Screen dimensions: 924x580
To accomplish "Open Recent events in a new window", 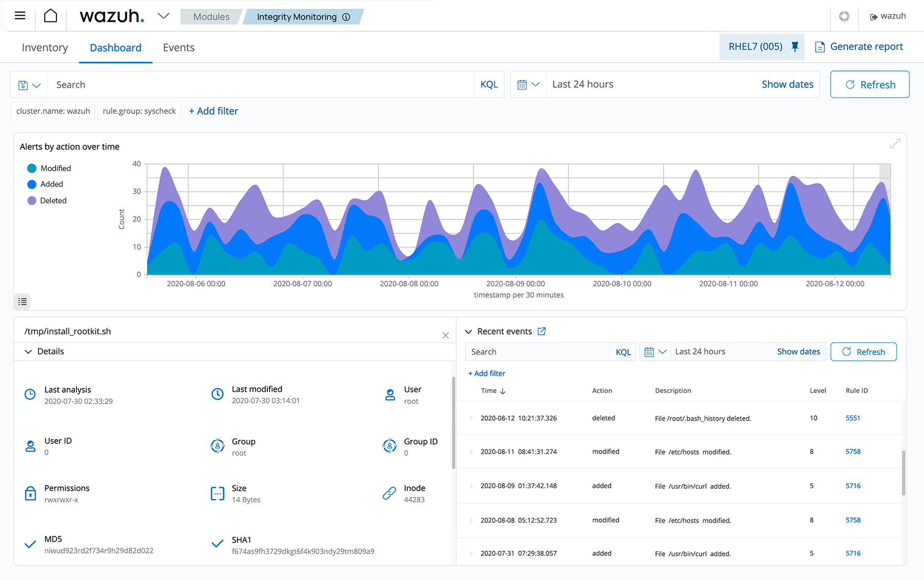I will tap(542, 331).
